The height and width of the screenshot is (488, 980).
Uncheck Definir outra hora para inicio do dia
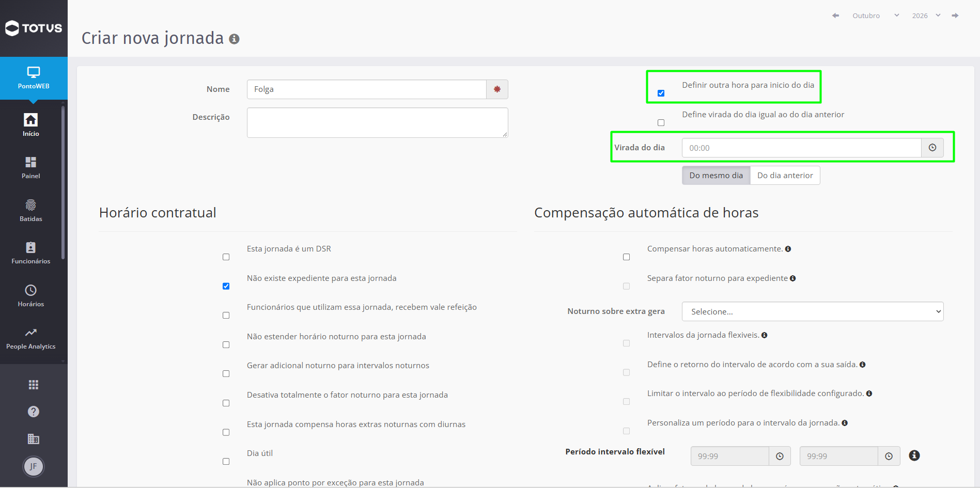661,93
